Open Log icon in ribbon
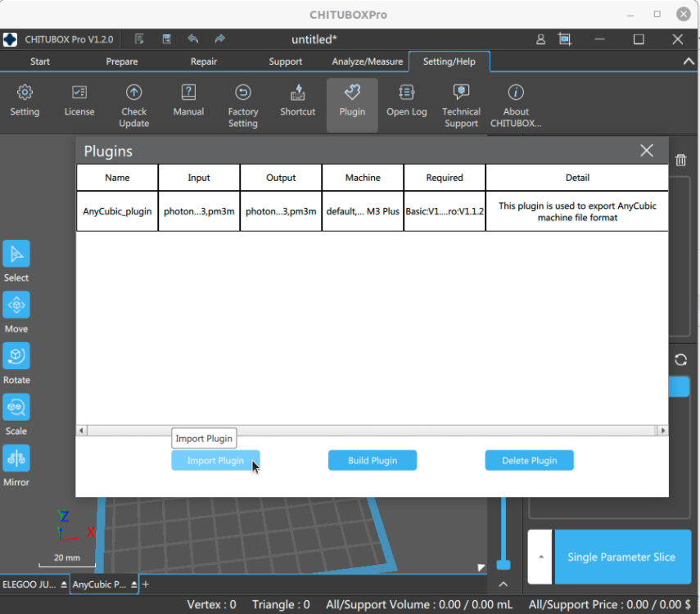This screenshot has height=614, width=700. (x=406, y=93)
